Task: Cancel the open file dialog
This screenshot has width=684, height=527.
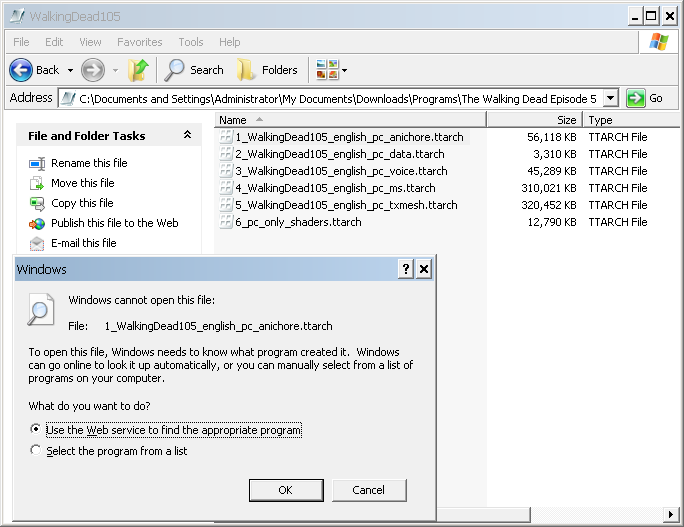Action: pyautogui.click(x=369, y=490)
